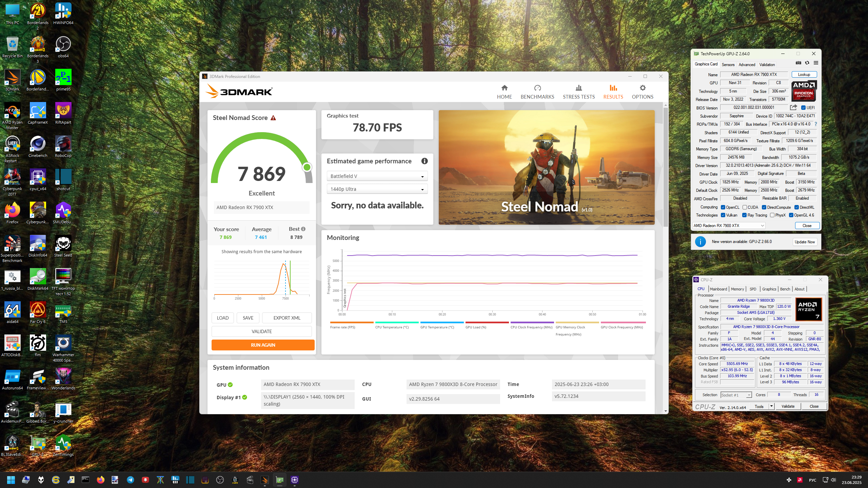This screenshot has width=868, height=488.
Task: Toggle the UEFI checkbox in GPU-Z
Action: (803, 108)
